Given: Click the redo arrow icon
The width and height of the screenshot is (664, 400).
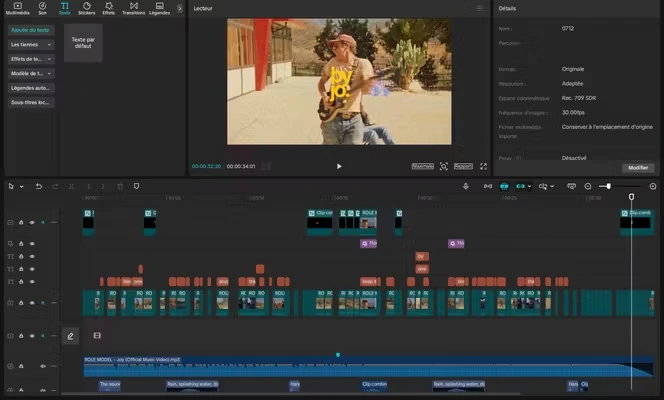Looking at the screenshot, I should pyautogui.click(x=55, y=186).
